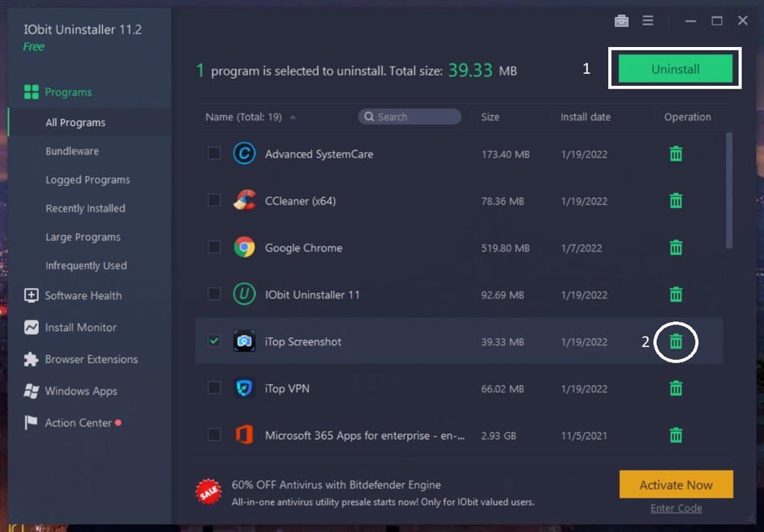Click the trash icon for Google Chrome

[676, 248]
